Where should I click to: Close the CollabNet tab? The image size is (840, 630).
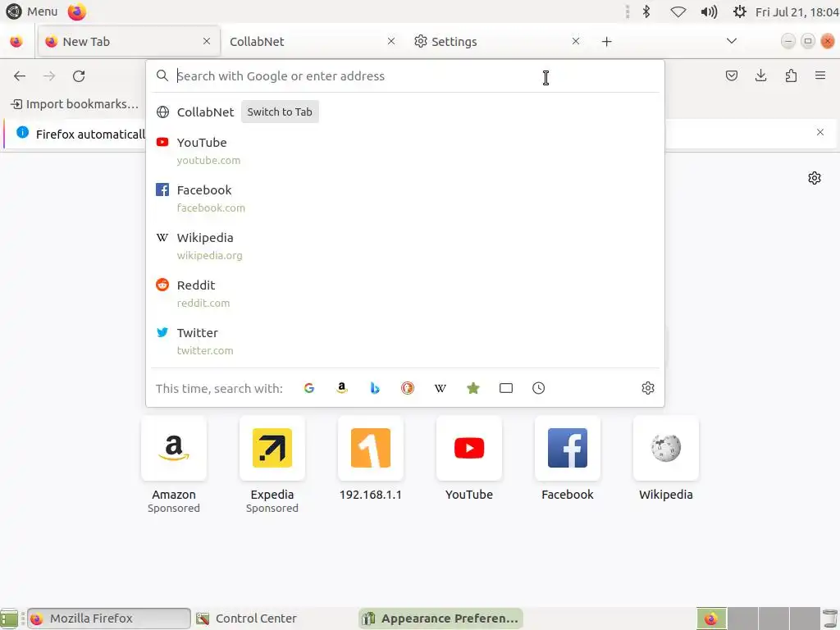(x=391, y=41)
